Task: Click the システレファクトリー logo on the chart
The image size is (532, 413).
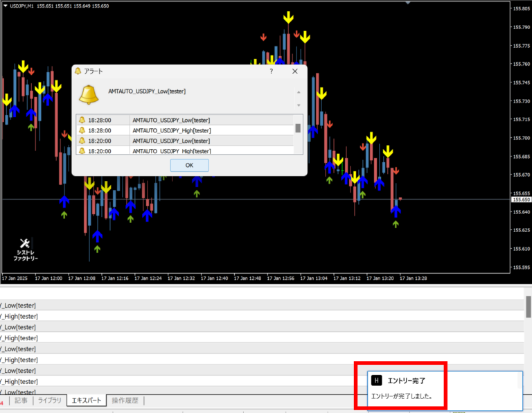Action: click(x=26, y=250)
